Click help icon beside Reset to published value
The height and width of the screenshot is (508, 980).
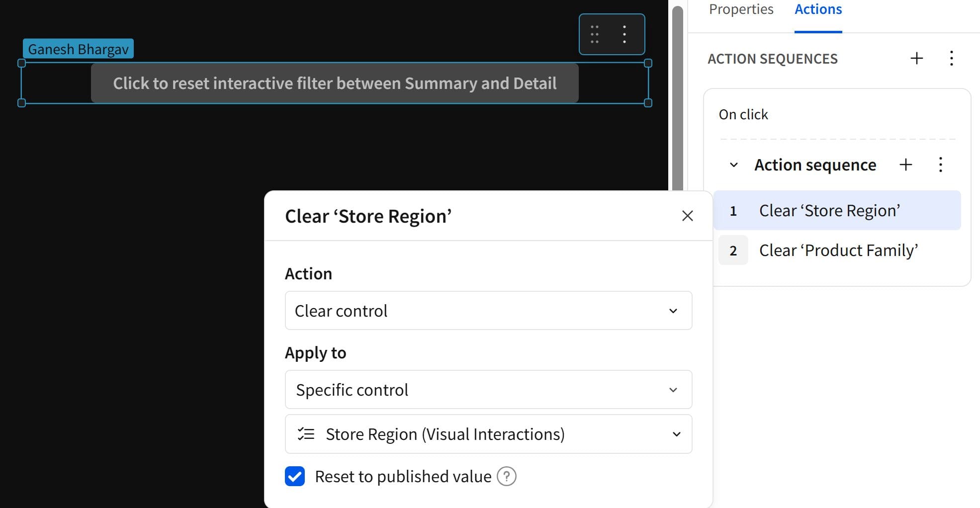pos(507,476)
